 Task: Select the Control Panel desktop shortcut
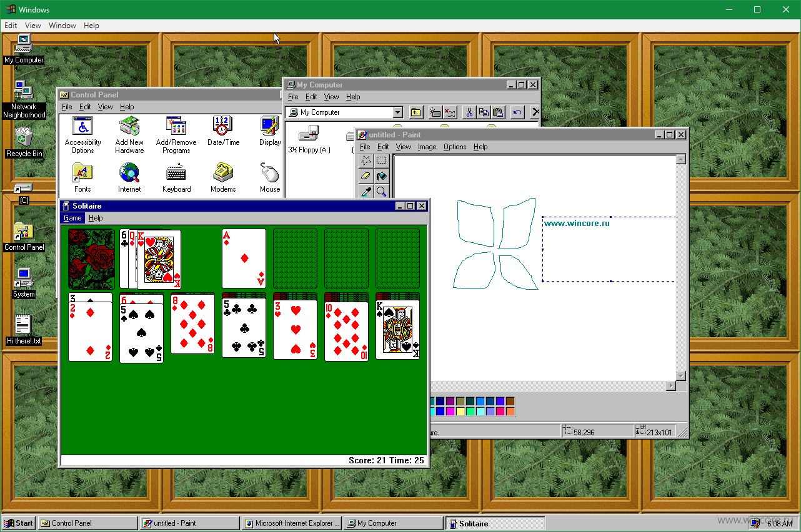pyautogui.click(x=24, y=236)
